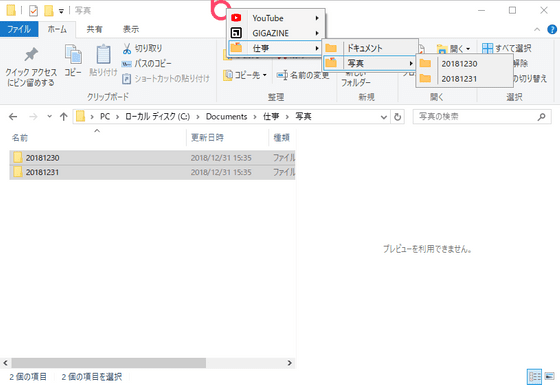Click ショートカットの貼り付け in ribbon

[166, 79]
